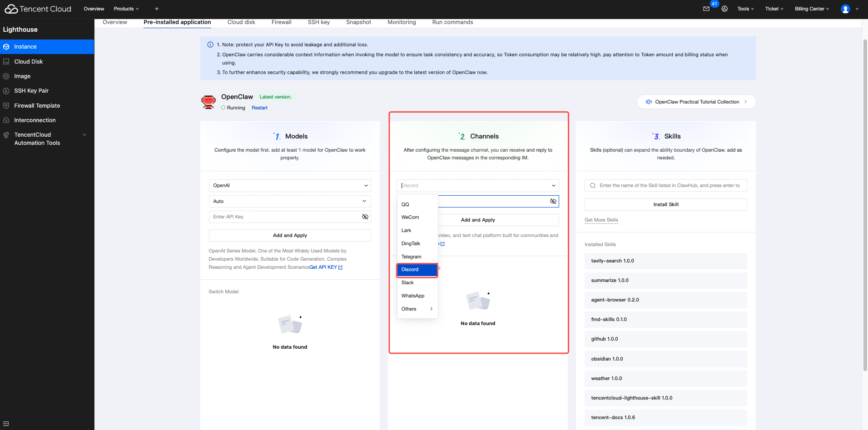The image size is (868, 430).
Task: Click the OpenClaw red mascot icon
Action: tap(208, 102)
